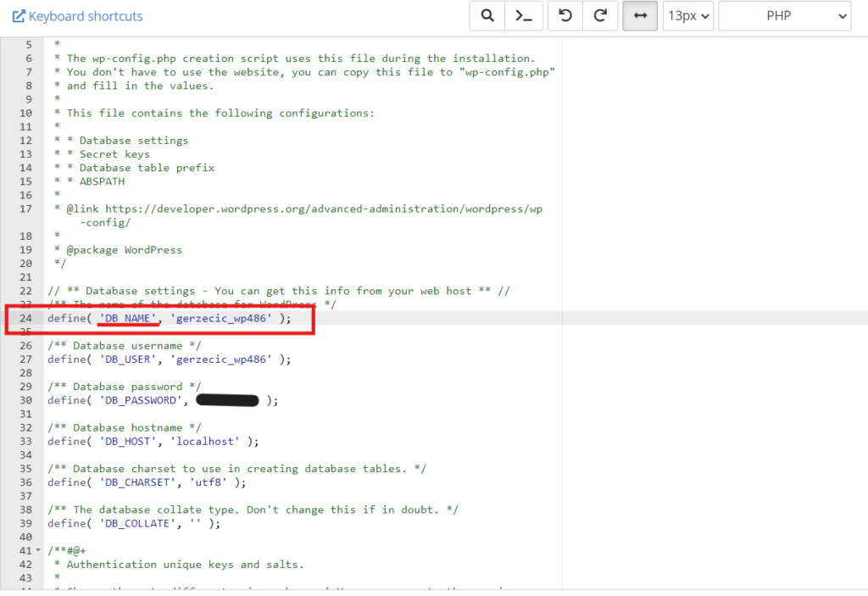Place cursor on 'localhost' host value
The image size is (868, 596).
click(x=205, y=441)
